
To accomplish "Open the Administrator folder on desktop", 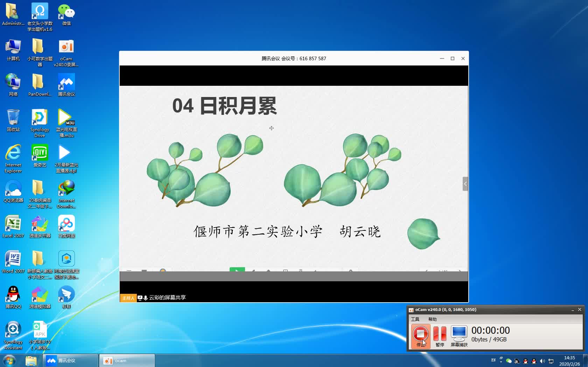I will pos(13,14).
